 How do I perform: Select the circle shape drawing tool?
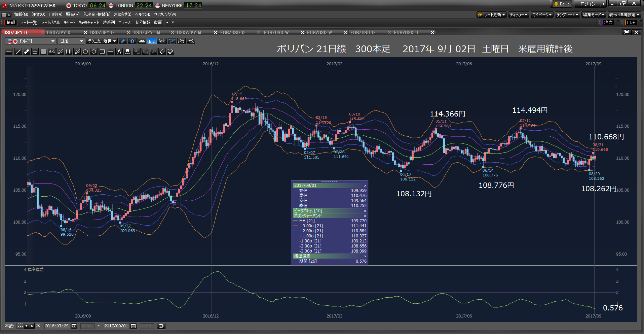(x=94, y=52)
